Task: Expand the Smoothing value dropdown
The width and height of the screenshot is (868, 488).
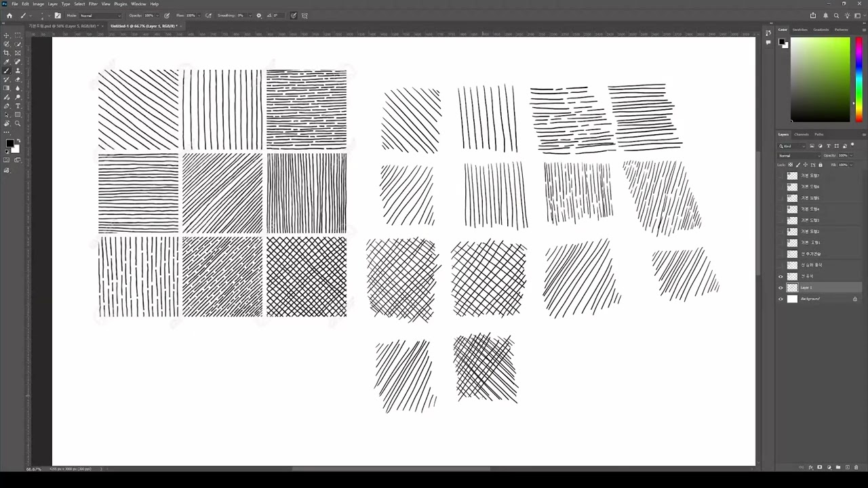Action: (x=250, y=15)
